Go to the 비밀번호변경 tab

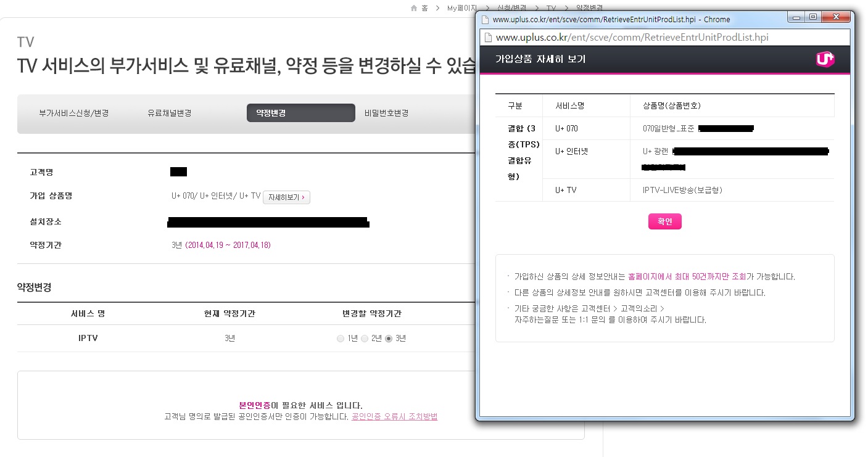pyautogui.click(x=386, y=113)
